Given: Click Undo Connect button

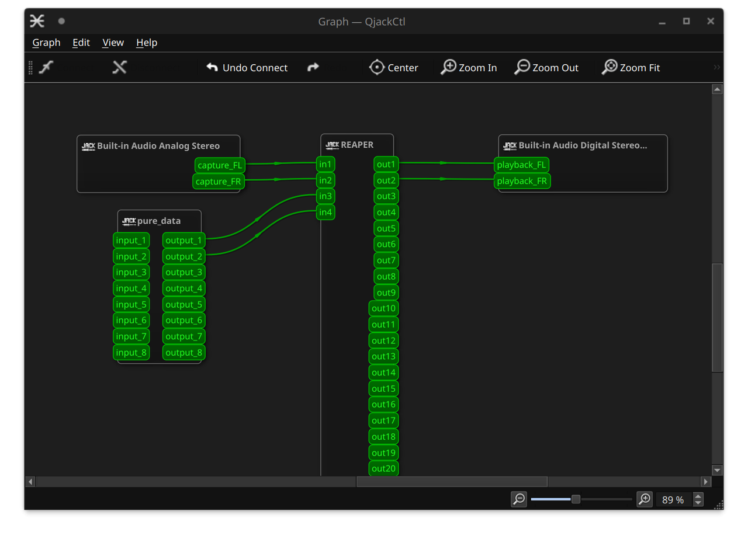Looking at the screenshot, I should tap(247, 67).
